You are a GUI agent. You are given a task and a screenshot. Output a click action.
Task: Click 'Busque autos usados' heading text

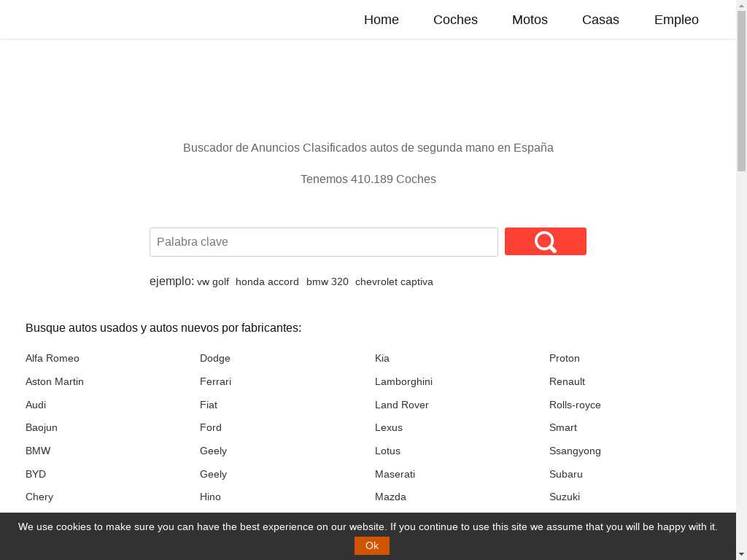coord(163,328)
